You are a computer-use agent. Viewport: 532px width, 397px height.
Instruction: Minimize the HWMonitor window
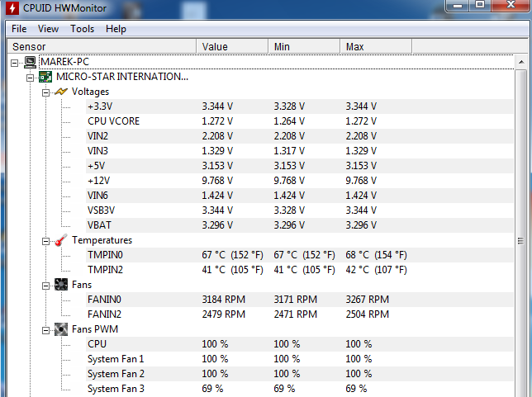click(x=458, y=6)
